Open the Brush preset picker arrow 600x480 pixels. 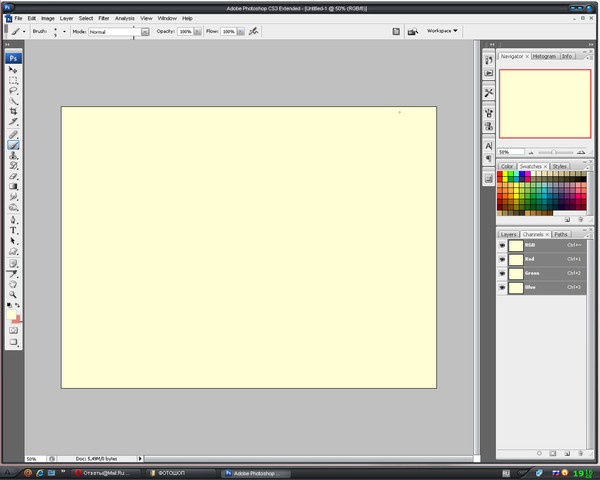pos(64,32)
